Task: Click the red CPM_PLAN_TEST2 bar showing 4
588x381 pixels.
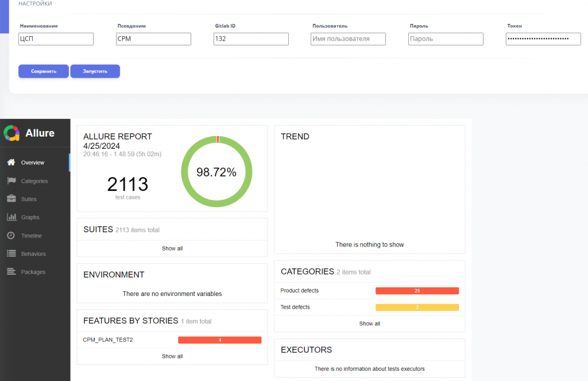Action: click(220, 340)
